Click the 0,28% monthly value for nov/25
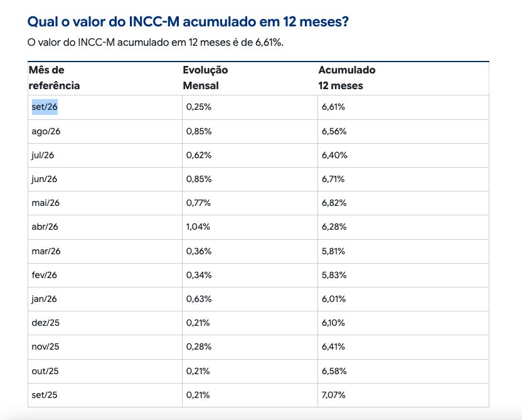This screenshot has width=522, height=420. coord(199,347)
